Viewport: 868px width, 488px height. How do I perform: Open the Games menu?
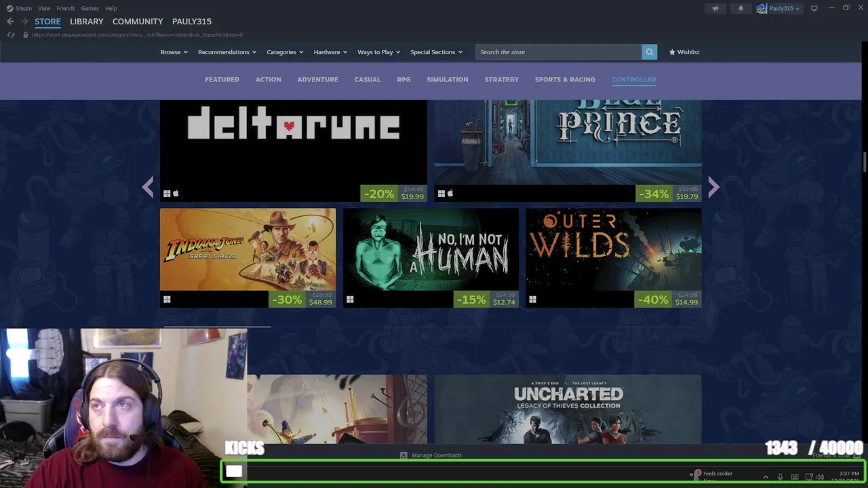(90, 8)
